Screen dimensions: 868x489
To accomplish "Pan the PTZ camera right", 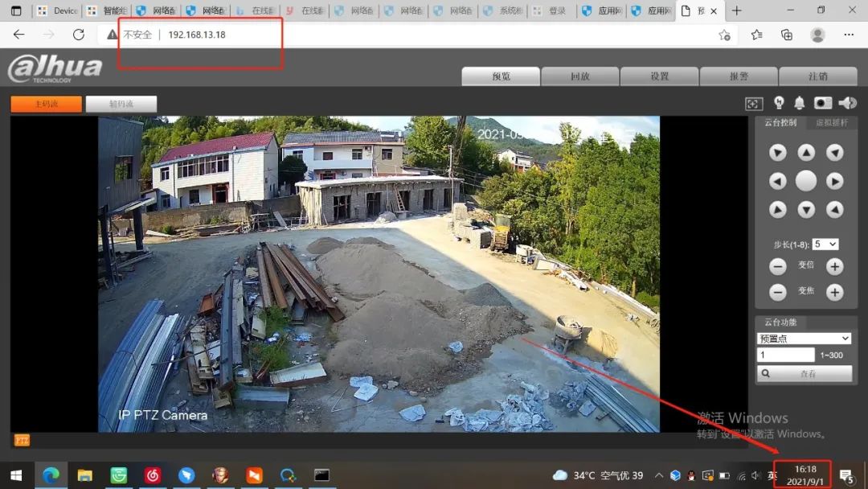I will pyautogui.click(x=835, y=181).
